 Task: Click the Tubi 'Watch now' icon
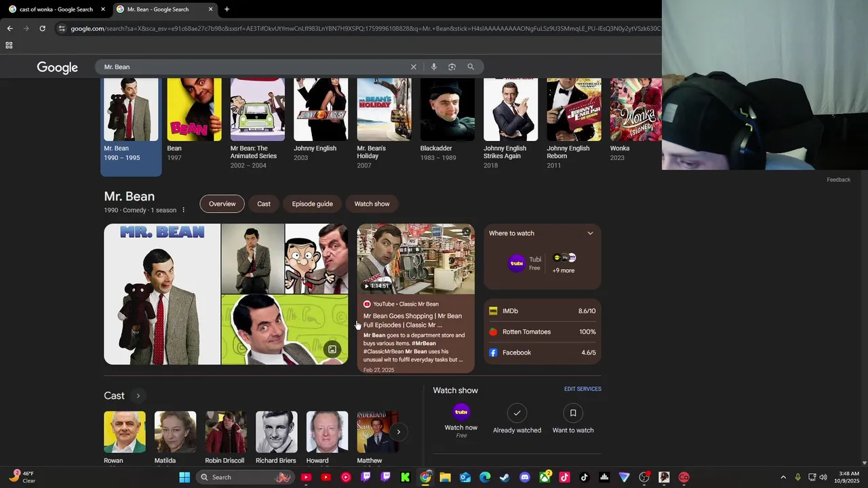pyautogui.click(x=461, y=412)
